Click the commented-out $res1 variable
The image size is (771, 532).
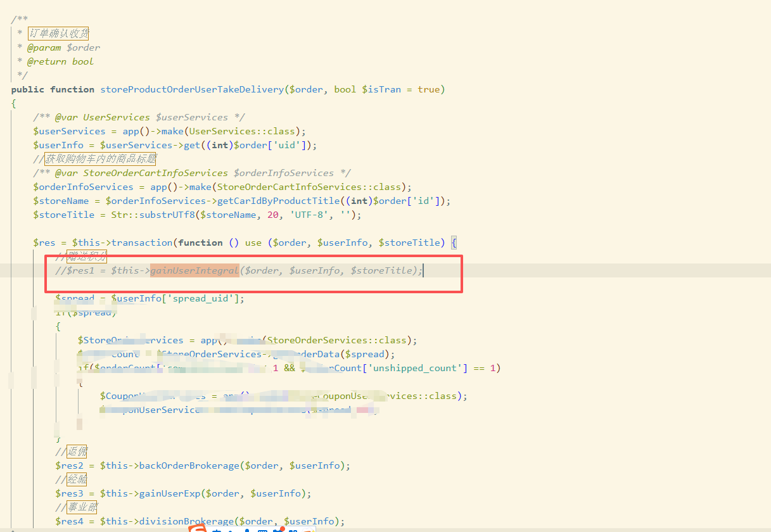77,270
